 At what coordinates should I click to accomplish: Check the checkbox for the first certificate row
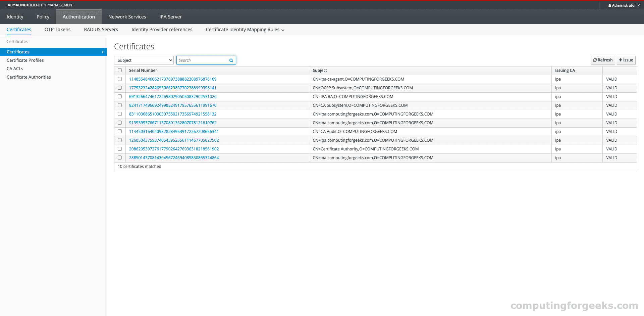tap(120, 79)
